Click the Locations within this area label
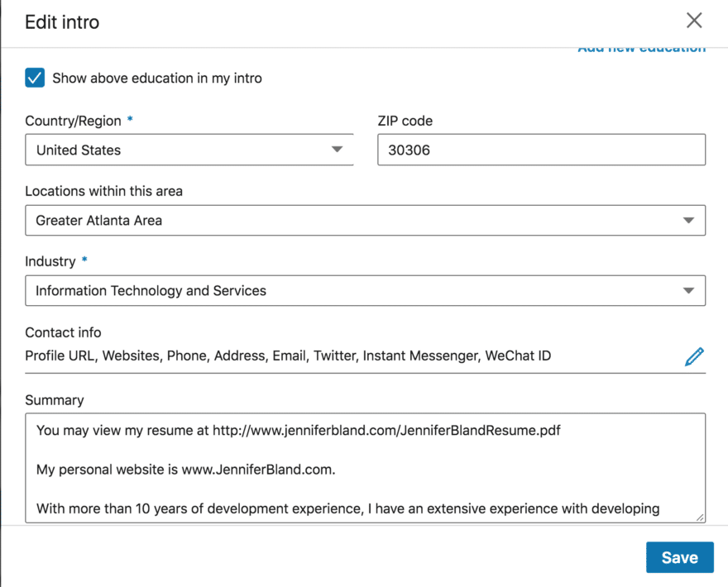The width and height of the screenshot is (728, 587). pyautogui.click(x=103, y=191)
